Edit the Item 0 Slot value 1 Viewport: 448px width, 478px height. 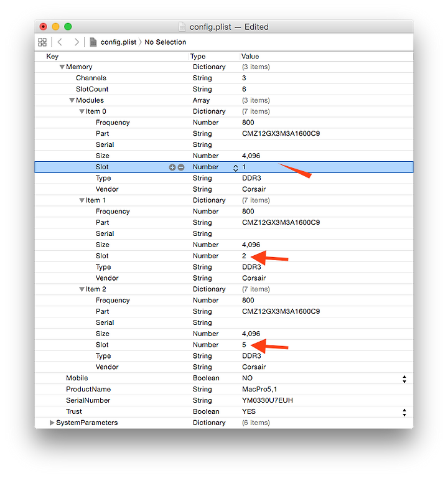244,167
